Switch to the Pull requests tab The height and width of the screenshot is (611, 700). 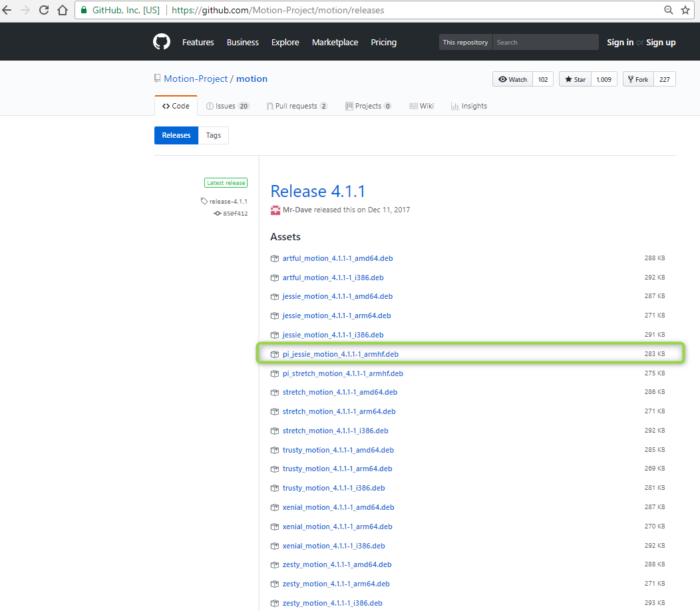(297, 106)
